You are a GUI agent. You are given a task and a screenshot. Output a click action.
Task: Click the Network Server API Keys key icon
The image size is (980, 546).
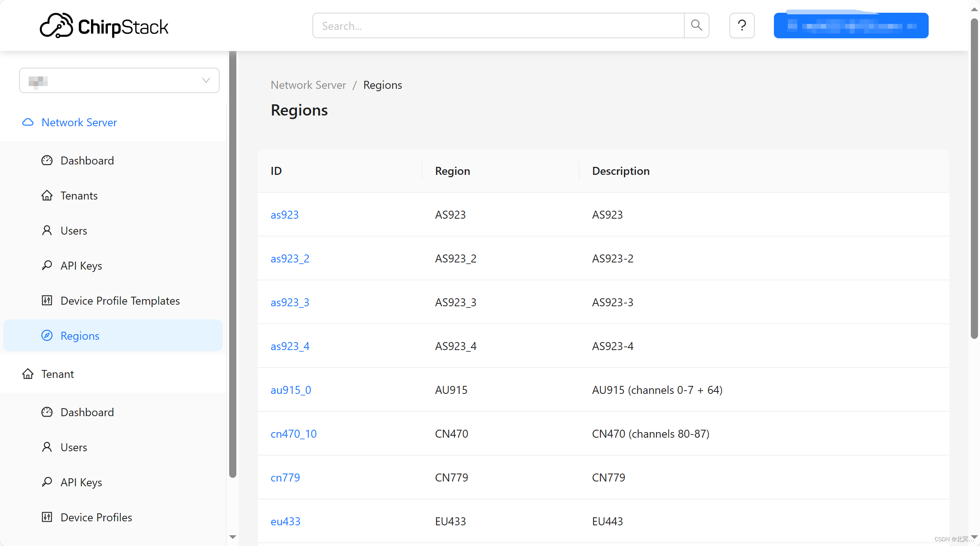point(47,266)
